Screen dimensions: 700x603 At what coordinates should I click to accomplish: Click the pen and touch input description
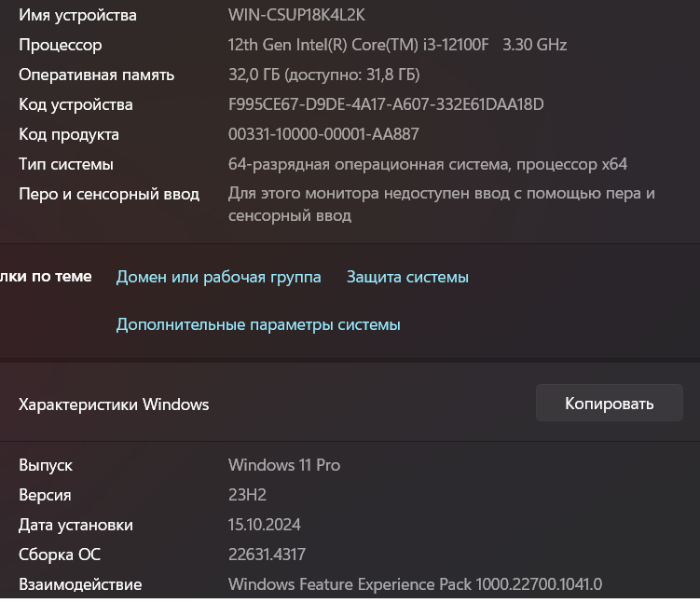[x=442, y=204]
